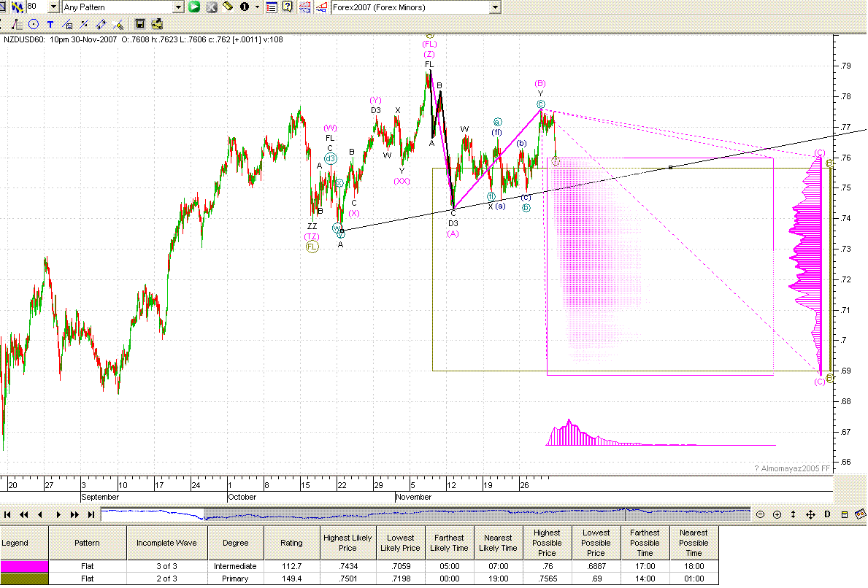Click the green Start analysis button
868x588 pixels.
pos(194,7)
